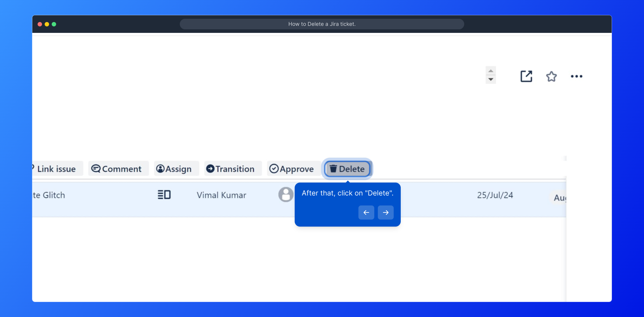Click the Delete trash button
Viewport: 644px width, 317px height.
(347, 169)
